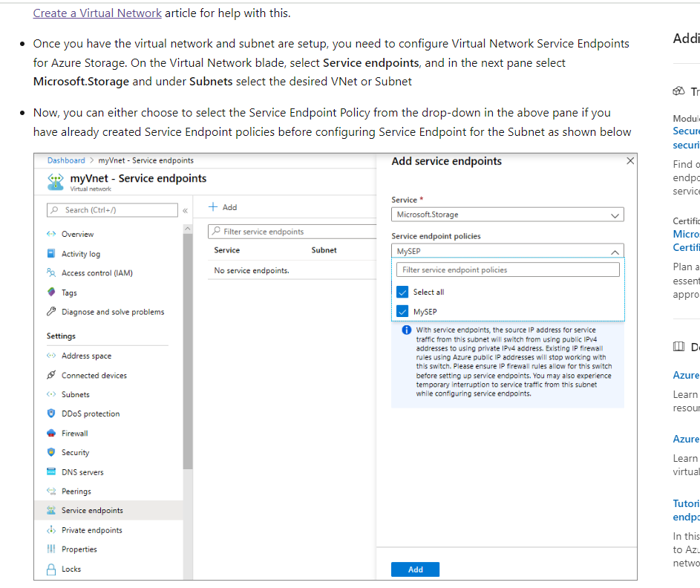Select Subnets in the myVnet sidebar

(76, 394)
